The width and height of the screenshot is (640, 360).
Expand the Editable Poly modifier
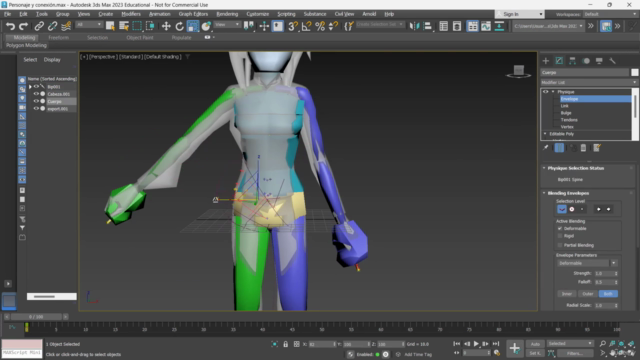click(x=545, y=134)
